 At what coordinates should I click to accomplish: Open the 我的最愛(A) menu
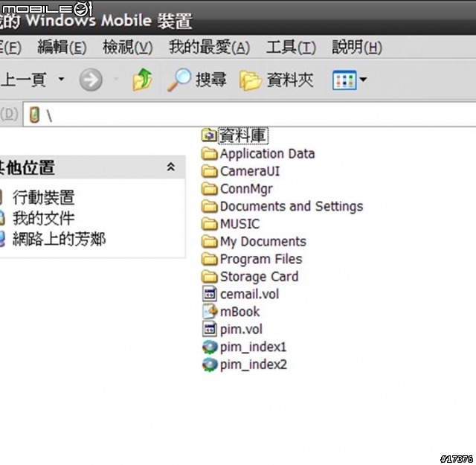[210, 48]
